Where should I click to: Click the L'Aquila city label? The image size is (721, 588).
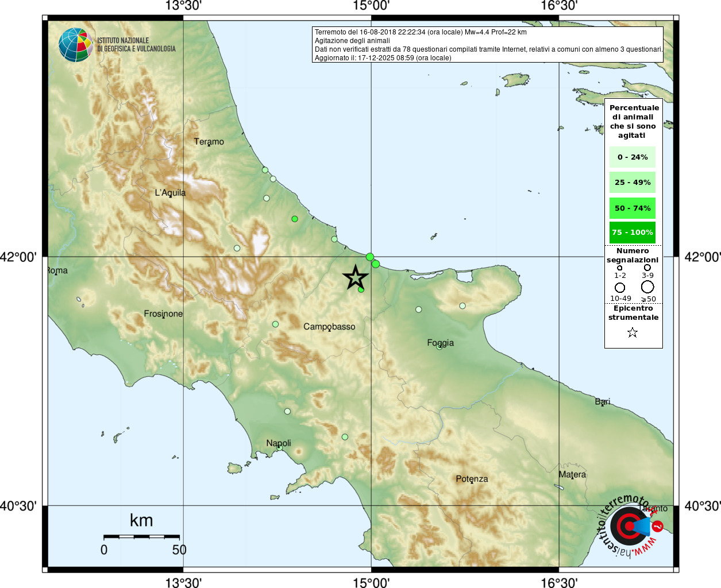click(x=170, y=192)
